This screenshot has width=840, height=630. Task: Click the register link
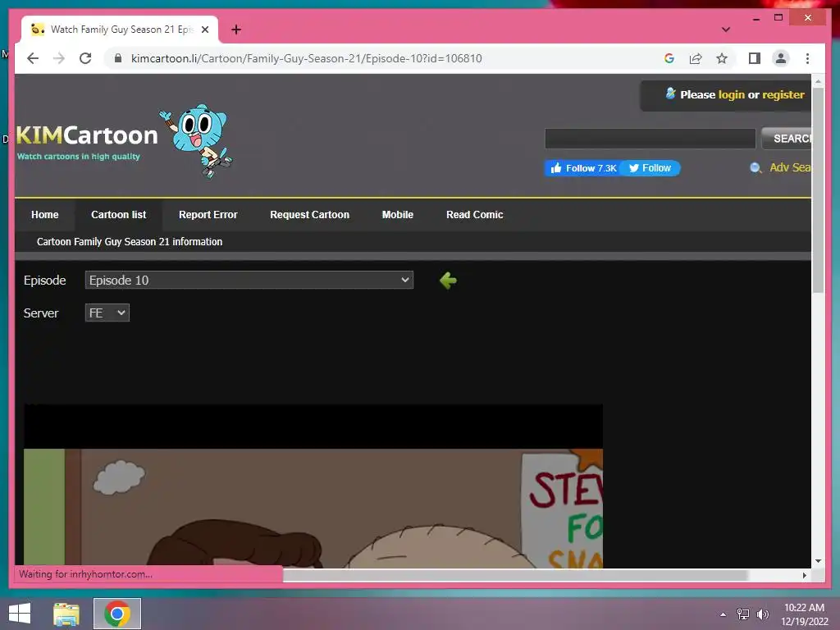click(x=783, y=95)
